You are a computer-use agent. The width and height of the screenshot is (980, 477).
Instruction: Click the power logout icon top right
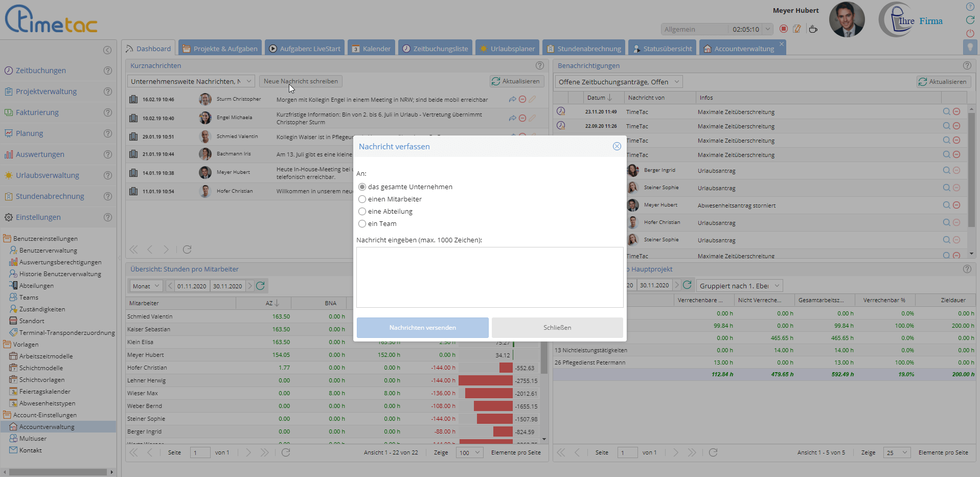tap(970, 33)
